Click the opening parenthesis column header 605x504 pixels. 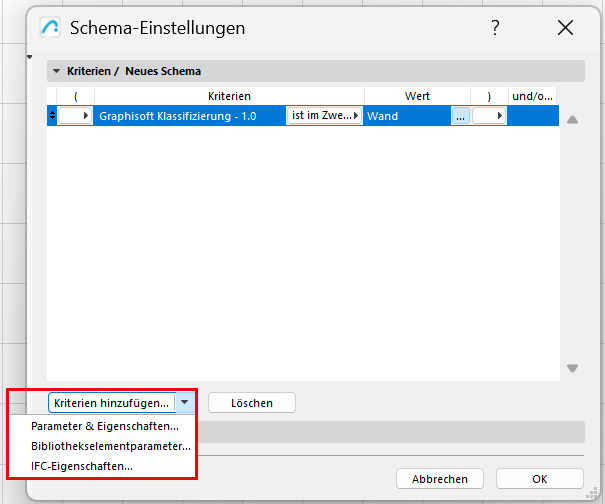click(x=76, y=96)
